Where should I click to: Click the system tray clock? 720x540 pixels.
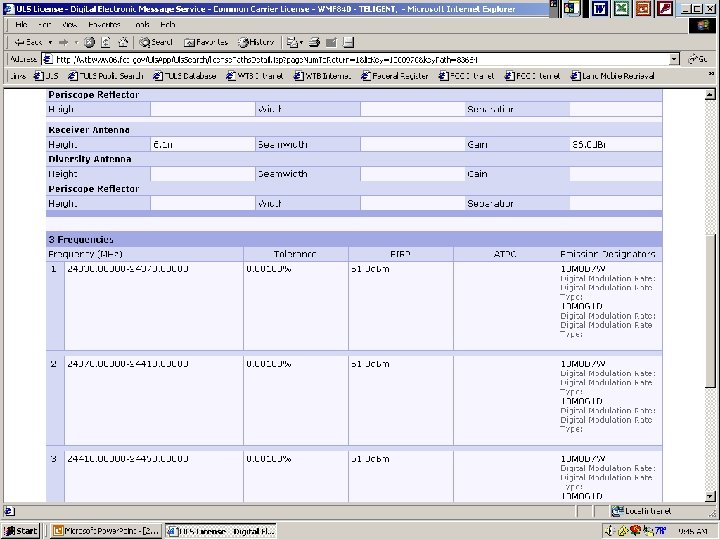[692, 531]
